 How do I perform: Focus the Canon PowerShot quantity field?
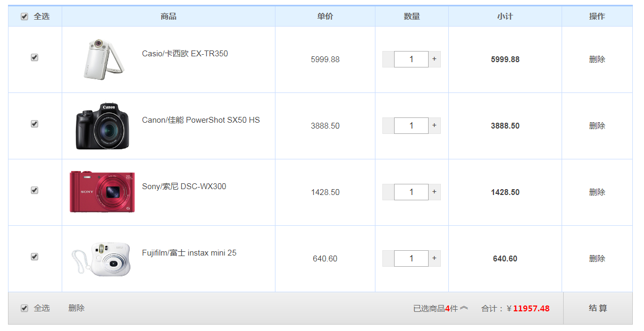click(x=411, y=125)
